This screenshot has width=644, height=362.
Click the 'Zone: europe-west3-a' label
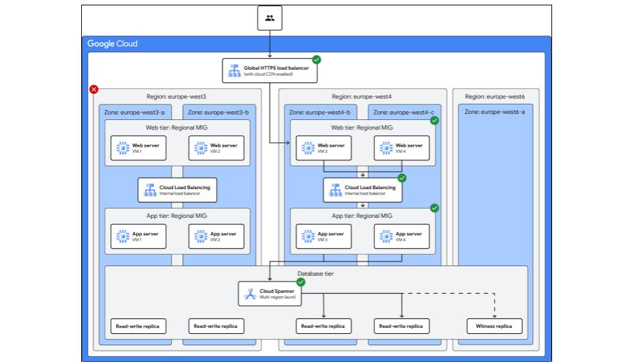[134, 112]
